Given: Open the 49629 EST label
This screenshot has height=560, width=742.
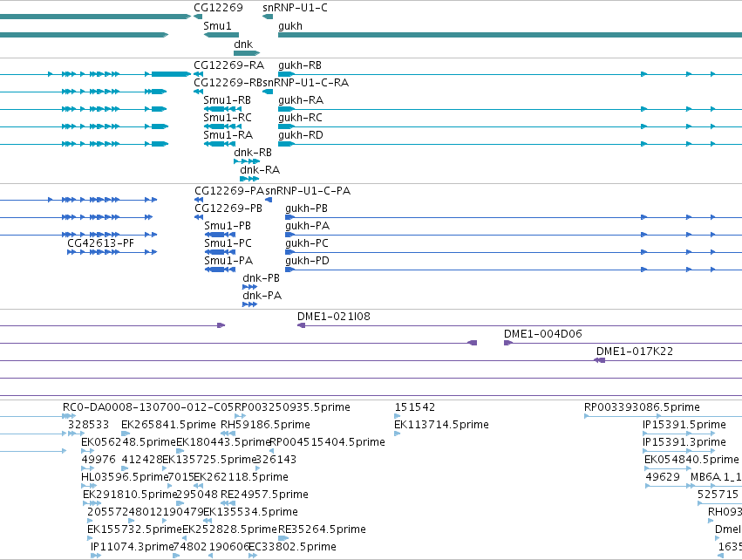Looking at the screenshot, I should pyautogui.click(x=663, y=477).
